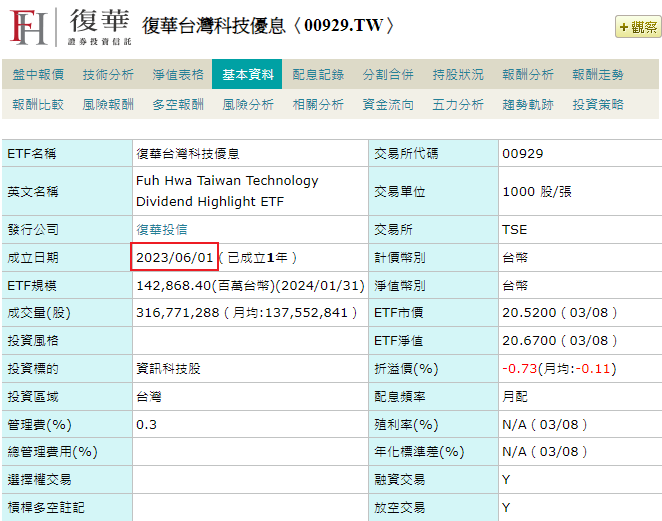Screen dimensions: 662x521
Task: Open the 分割合併 tab
Action: tap(388, 74)
